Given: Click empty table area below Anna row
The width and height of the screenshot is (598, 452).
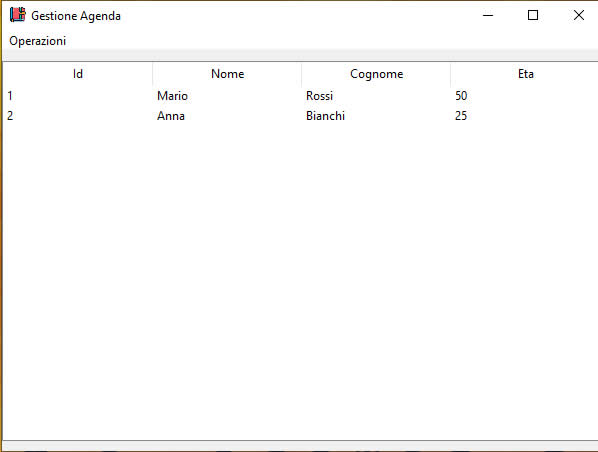Looking at the screenshot, I should click(x=301, y=282).
